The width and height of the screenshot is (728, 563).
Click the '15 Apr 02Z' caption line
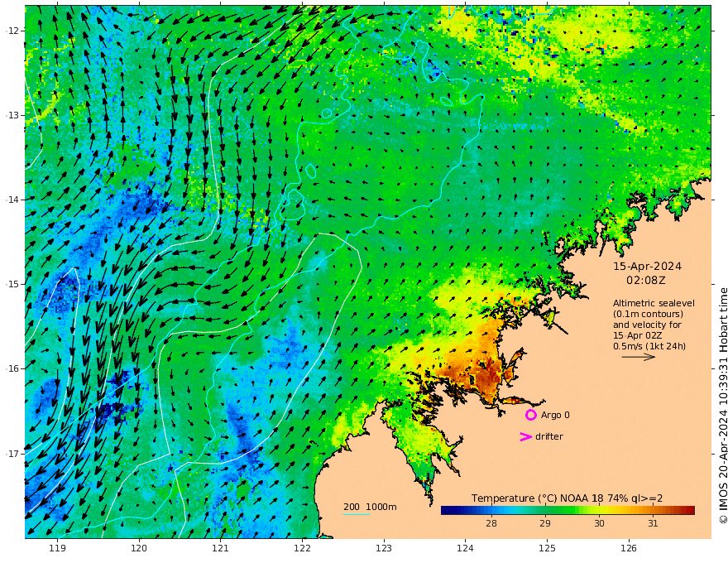tap(637, 335)
